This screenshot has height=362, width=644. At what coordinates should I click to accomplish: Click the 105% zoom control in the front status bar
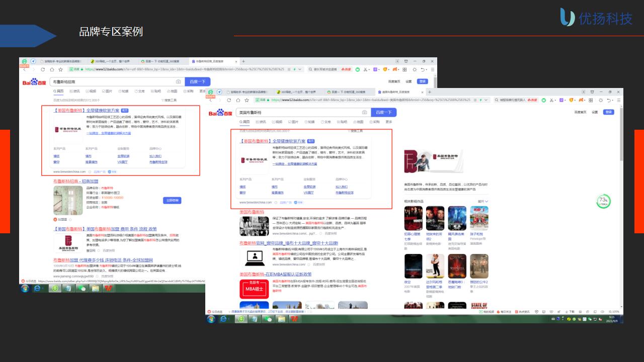click(615, 312)
